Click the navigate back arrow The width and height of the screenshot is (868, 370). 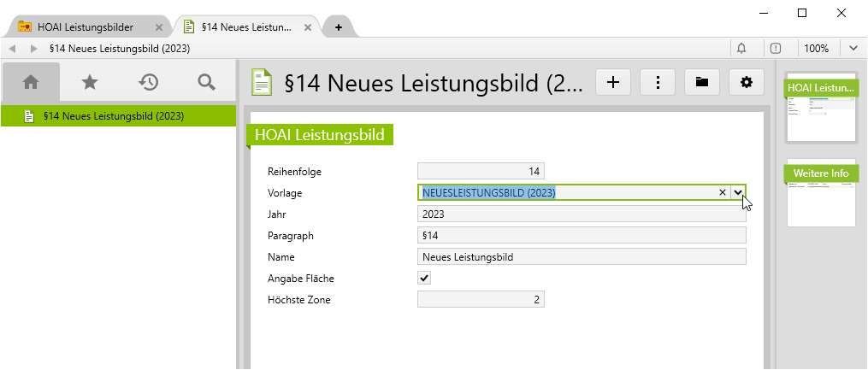coord(12,49)
